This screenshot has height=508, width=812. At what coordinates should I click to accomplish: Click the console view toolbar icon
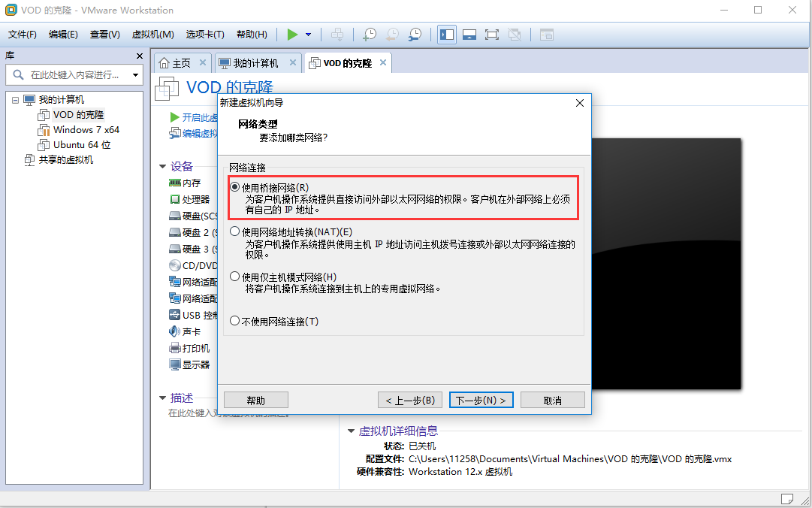tap(547, 35)
